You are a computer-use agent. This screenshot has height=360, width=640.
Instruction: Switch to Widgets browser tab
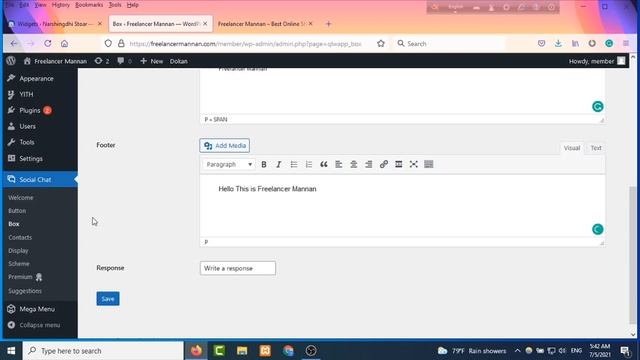pyautogui.click(x=55, y=24)
